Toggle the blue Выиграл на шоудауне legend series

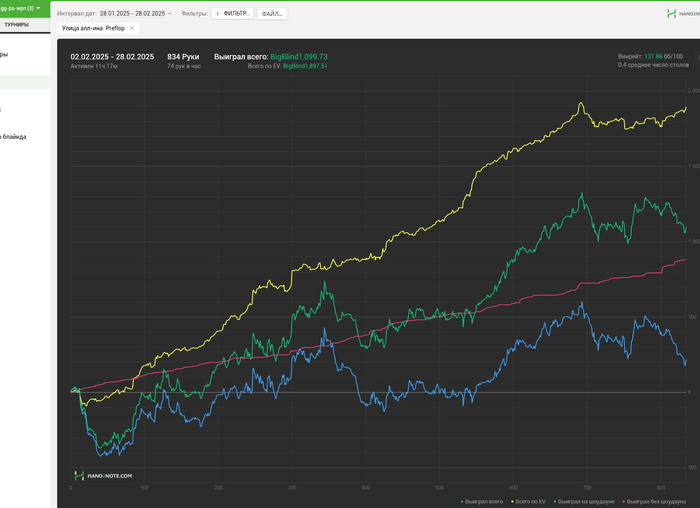[x=584, y=502]
